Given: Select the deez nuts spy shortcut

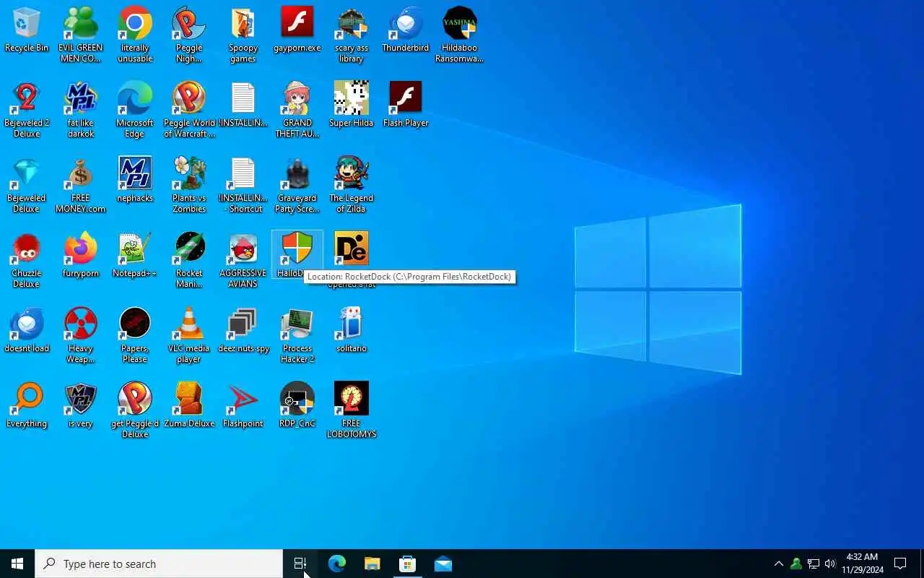Looking at the screenshot, I should [x=243, y=330].
